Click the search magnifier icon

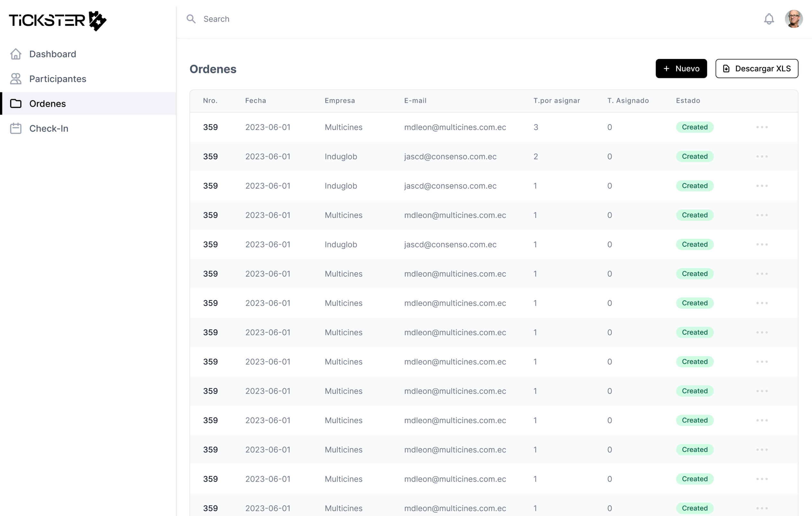tap(191, 19)
